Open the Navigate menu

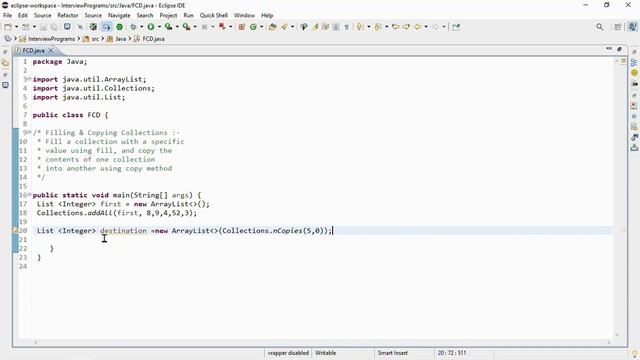click(x=119, y=16)
